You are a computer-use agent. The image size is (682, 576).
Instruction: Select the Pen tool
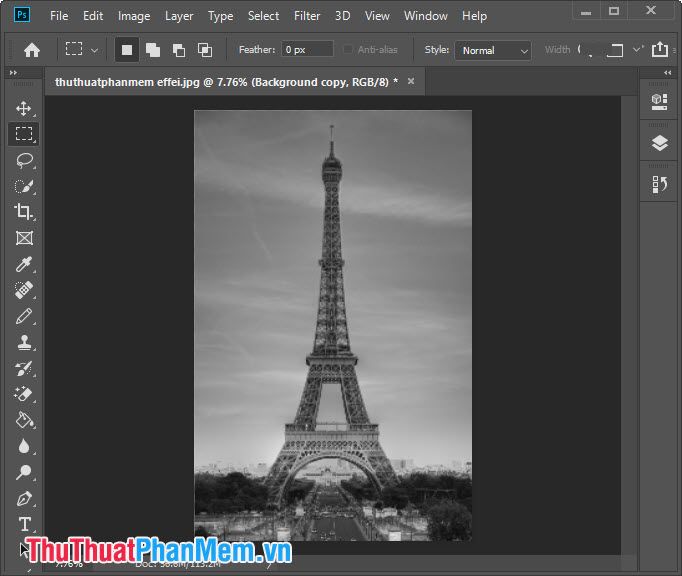point(23,499)
